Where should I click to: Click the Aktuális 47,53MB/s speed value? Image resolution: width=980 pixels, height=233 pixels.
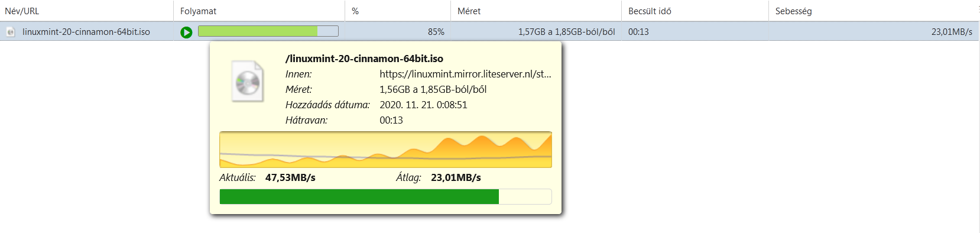click(x=290, y=177)
